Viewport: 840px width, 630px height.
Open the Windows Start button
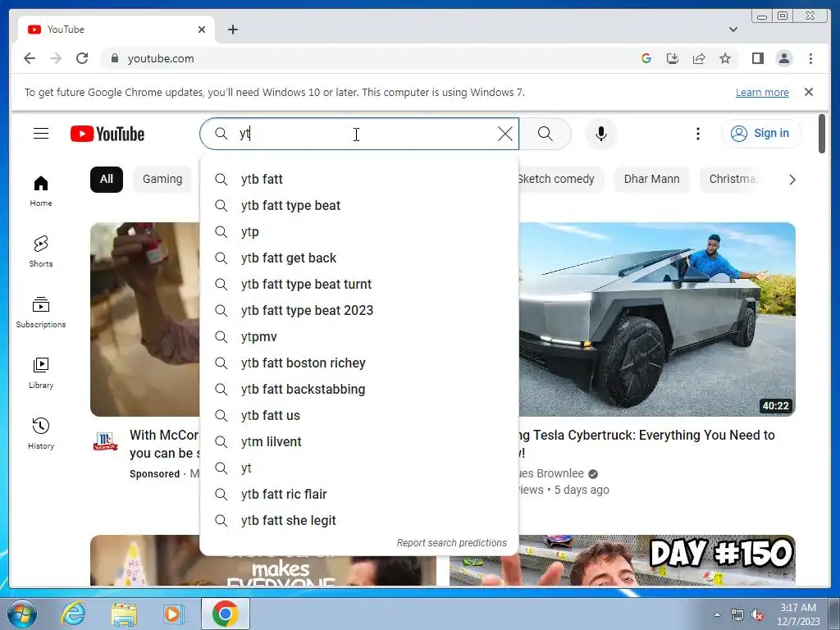click(x=22, y=614)
